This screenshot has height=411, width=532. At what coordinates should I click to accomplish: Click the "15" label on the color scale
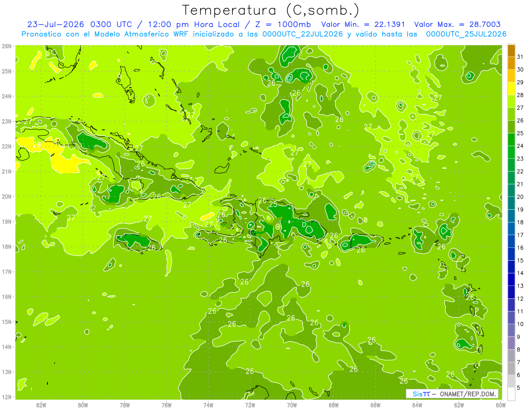tap(520, 260)
